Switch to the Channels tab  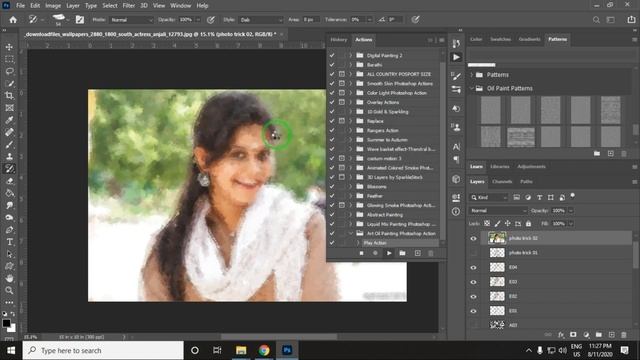tap(502, 182)
